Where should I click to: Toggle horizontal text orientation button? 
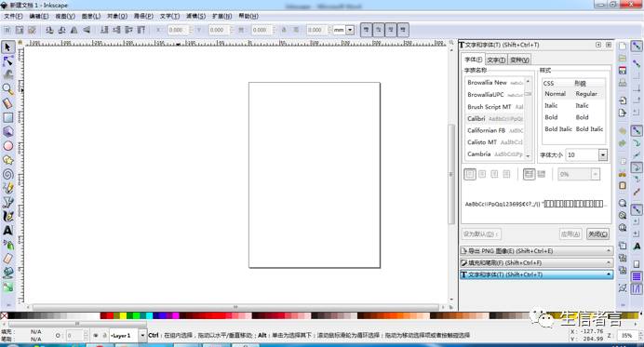tap(529, 174)
